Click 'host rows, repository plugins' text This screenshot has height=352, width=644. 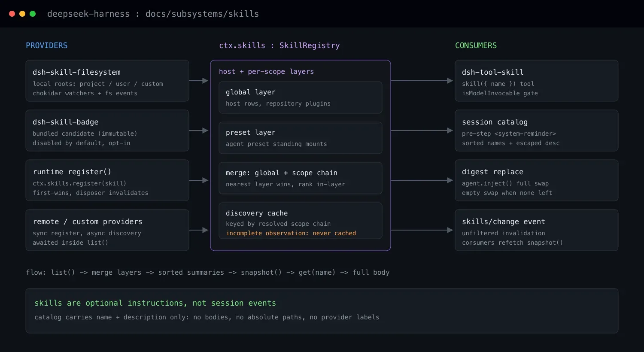[x=278, y=103]
